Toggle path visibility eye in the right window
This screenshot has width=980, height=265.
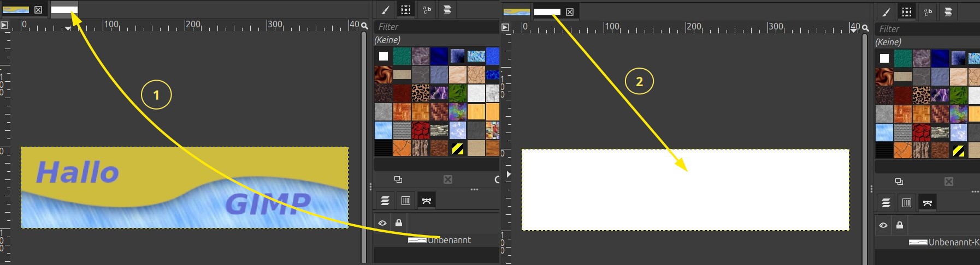pos(883,225)
